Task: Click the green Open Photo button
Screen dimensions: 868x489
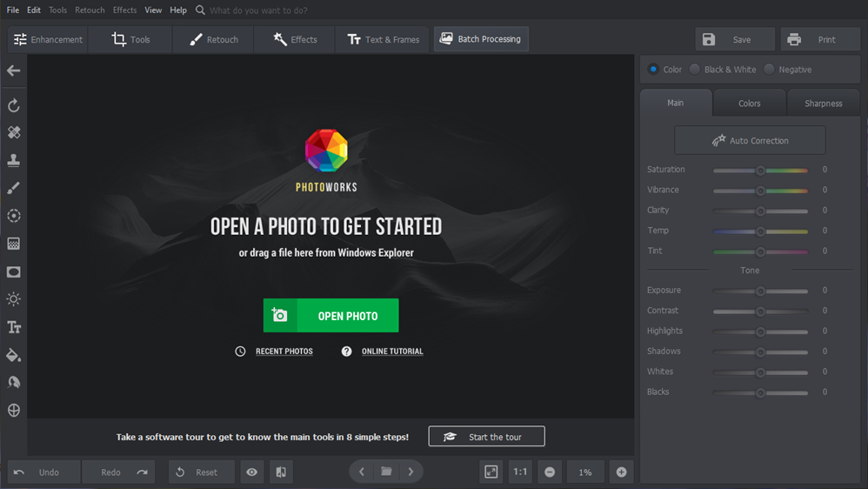Action: pyautogui.click(x=331, y=316)
